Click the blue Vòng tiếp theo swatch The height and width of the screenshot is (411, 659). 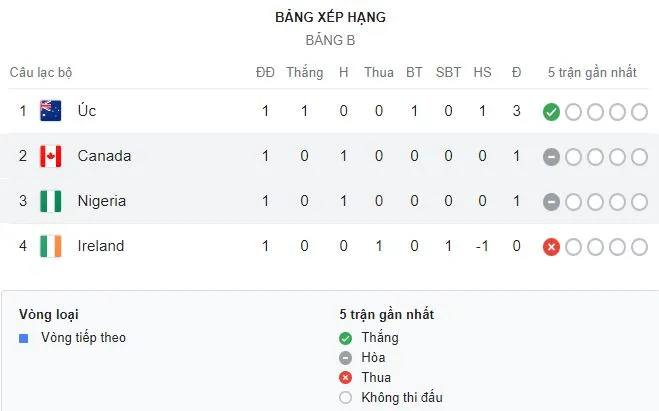click(x=24, y=338)
